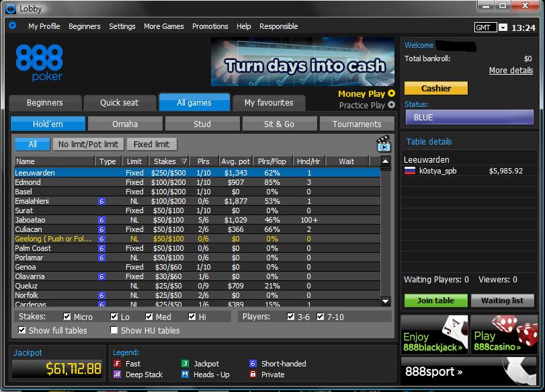The height and width of the screenshot is (392, 545).
Task: Open the video clapperboard icon above table list
Action: coord(383,144)
